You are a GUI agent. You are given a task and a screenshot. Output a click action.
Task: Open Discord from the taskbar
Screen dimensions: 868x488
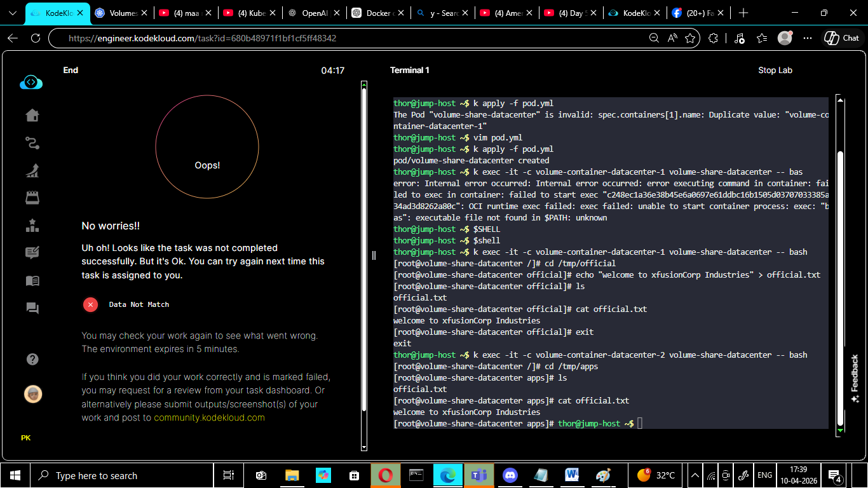(x=510, y=475)
